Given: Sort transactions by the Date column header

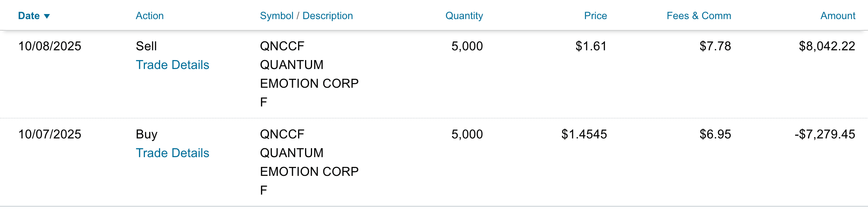Looking at the screenshot, I should click(29, 16).
